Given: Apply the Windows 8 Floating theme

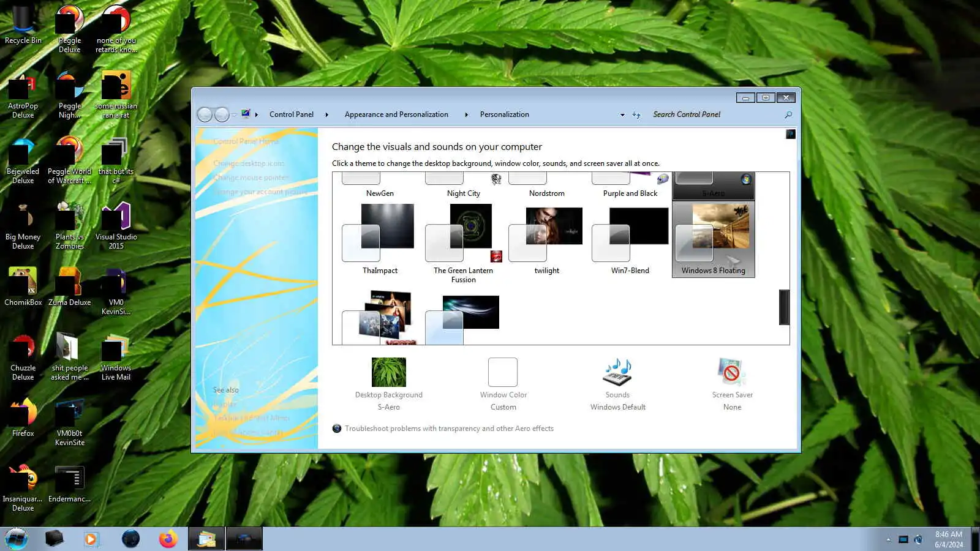Looking at the screenshot, I should pyautogui.click(x=714, y=239).
